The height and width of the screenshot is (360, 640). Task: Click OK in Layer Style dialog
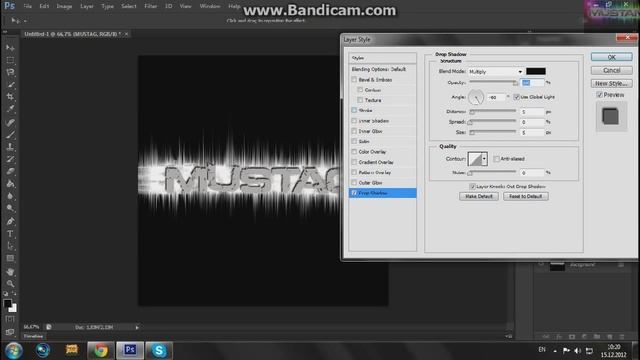(611, 57)
